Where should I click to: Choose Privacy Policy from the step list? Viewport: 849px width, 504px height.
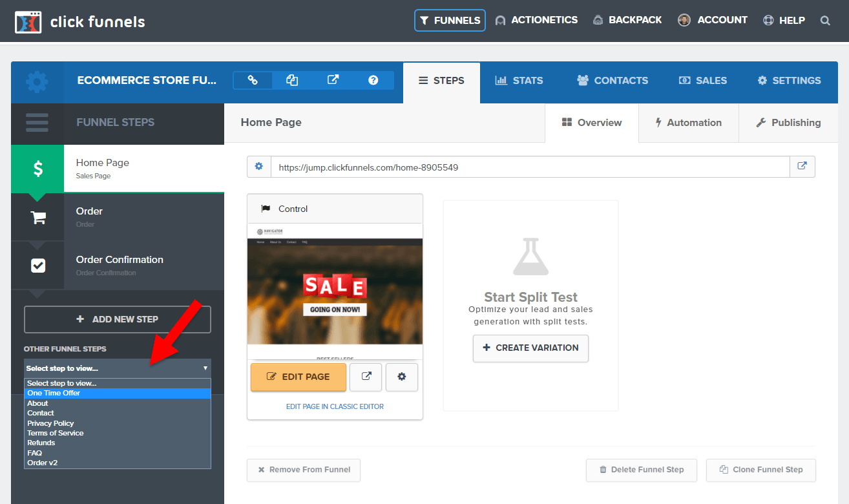[118, 423]
